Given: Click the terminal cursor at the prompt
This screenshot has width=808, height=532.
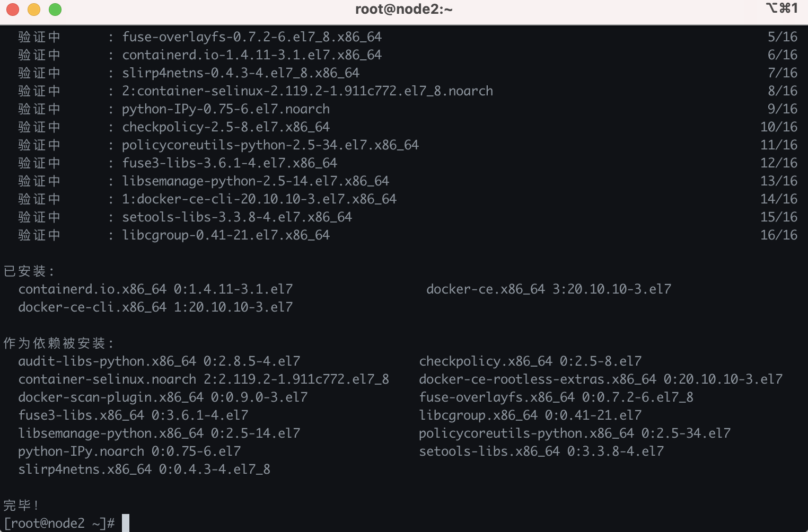Looking at the screenshot, I should [126, 523].
